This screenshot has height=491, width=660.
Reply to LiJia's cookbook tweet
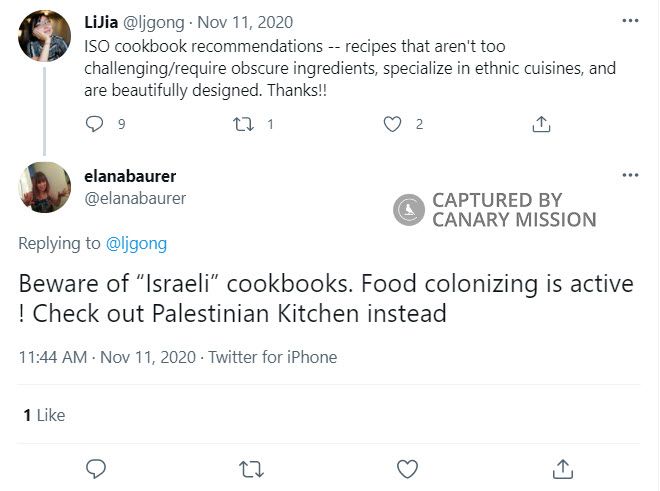click(95, 124)
